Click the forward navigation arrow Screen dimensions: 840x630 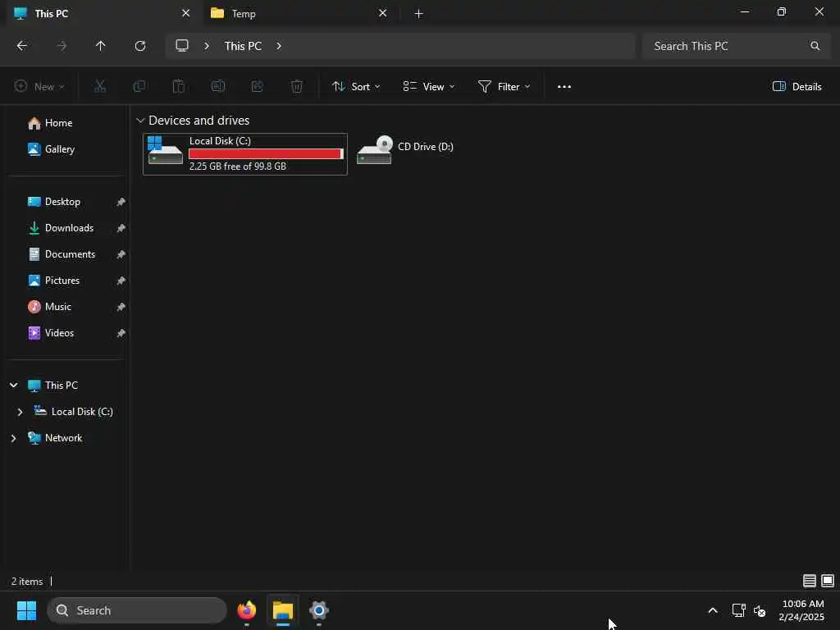[x=62, y=46]
